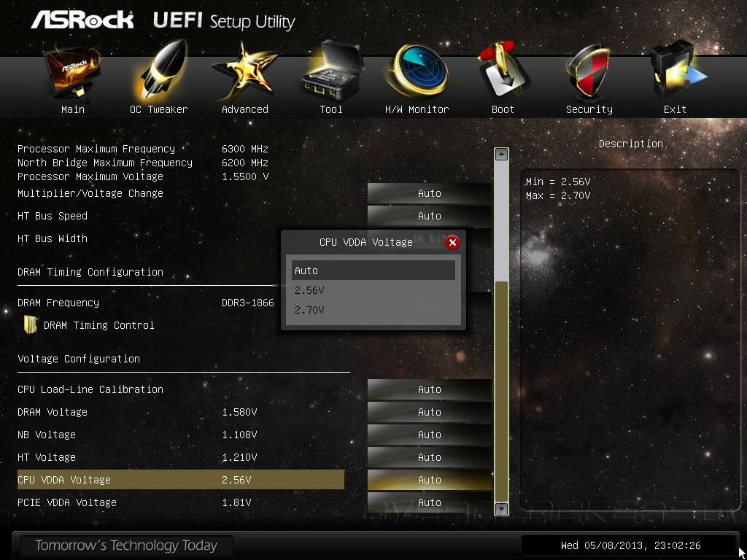Close the CPU VDDA Voltage popup
747x560 pixels.
(452, 242)
